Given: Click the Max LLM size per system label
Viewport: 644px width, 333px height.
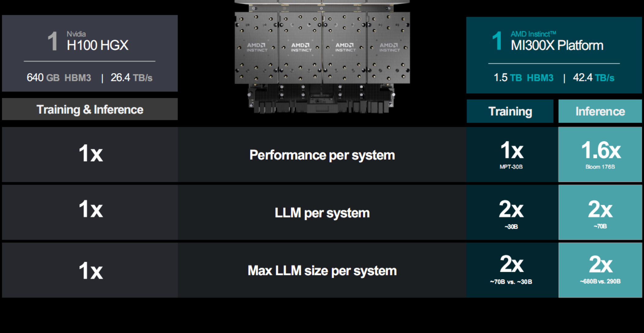Looking at the screenshot, I should point(322,271).
